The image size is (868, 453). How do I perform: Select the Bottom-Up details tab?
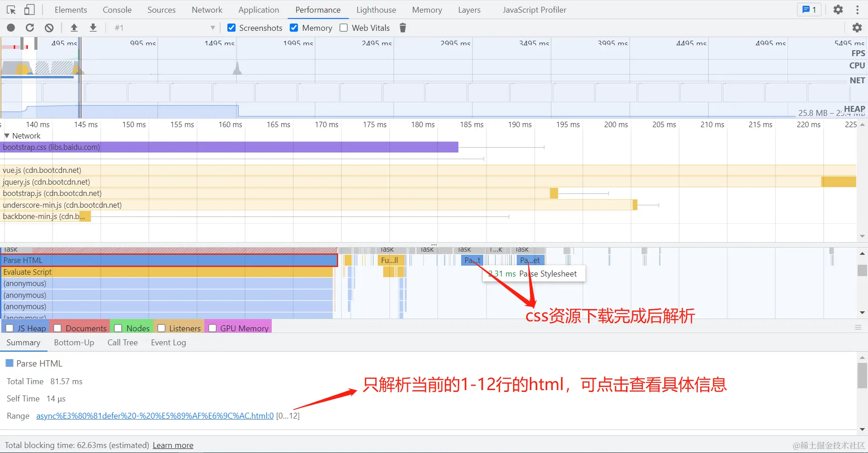coord(74,343)
